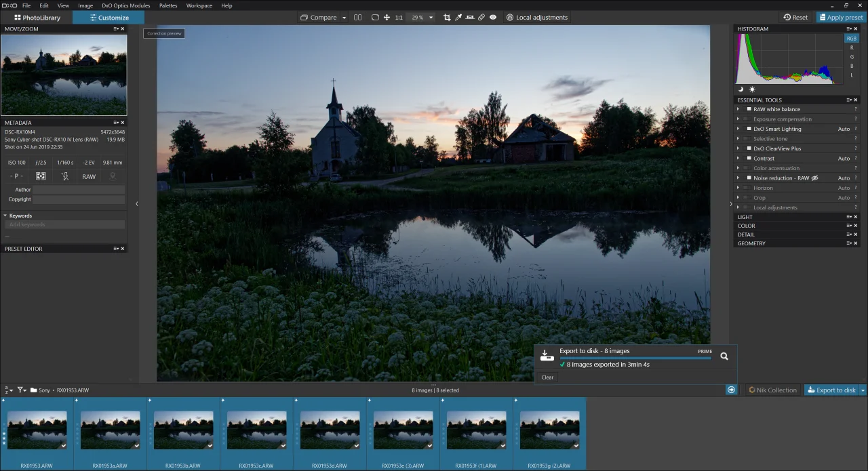Toggle the red-eye preview eye icon

(493, 17)
